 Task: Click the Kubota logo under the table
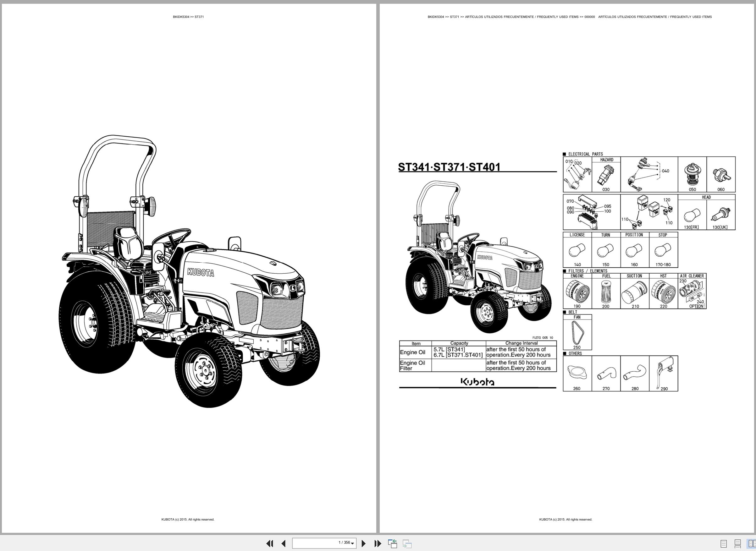point(477,382)
